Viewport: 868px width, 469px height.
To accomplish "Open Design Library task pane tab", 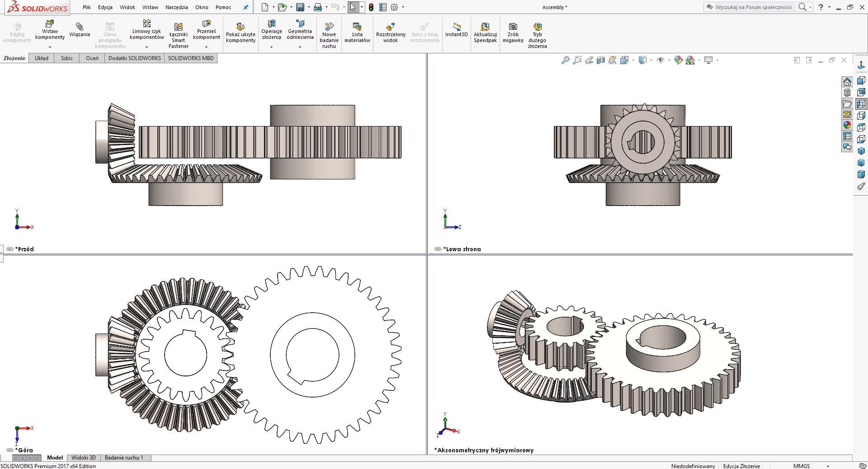I will coord(847,93).
